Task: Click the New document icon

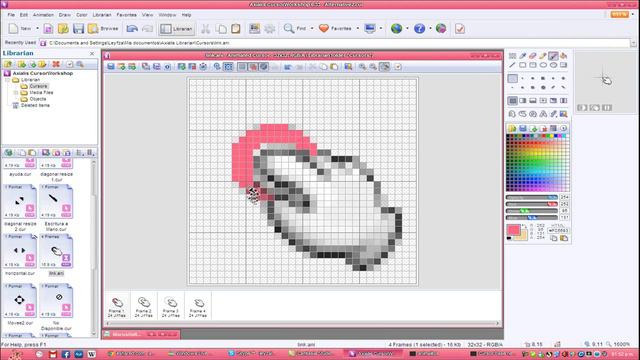Action: point(13,29)
